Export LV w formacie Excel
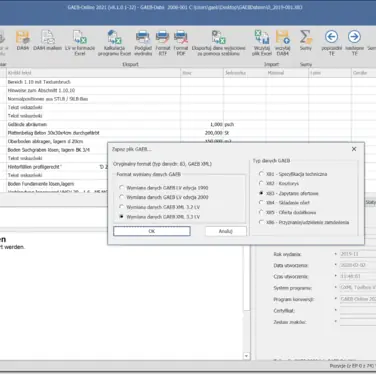376x376 pixels. pyautogui.click(x=80, y=43)
